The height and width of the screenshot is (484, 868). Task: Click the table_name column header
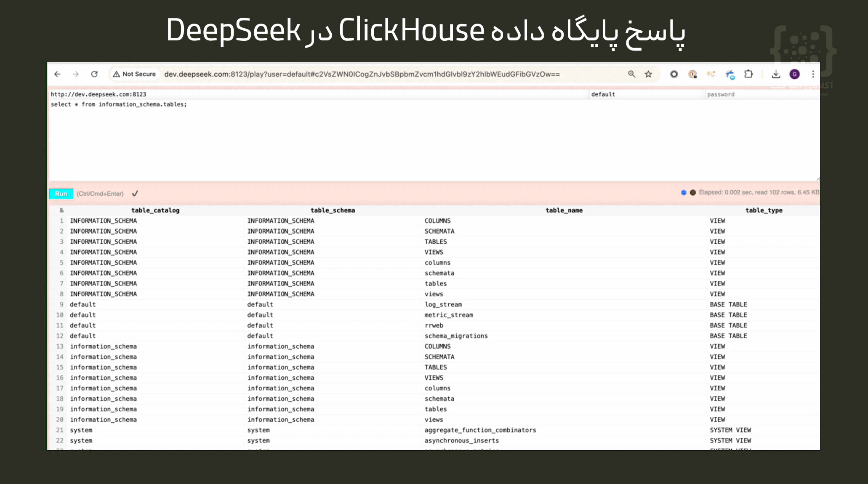564,210
